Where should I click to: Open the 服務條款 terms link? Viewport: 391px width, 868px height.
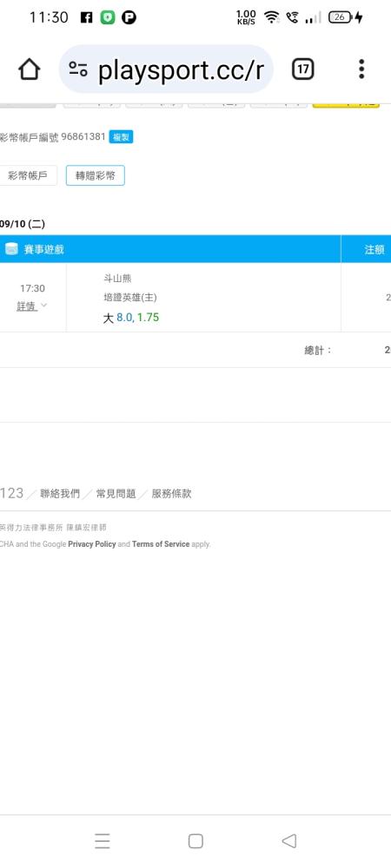pos(172,494)
